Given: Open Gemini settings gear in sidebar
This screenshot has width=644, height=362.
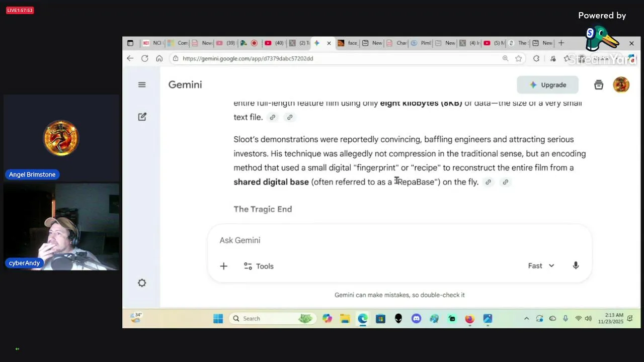Looking at the screenshot, I should click(x=142, y=283).
